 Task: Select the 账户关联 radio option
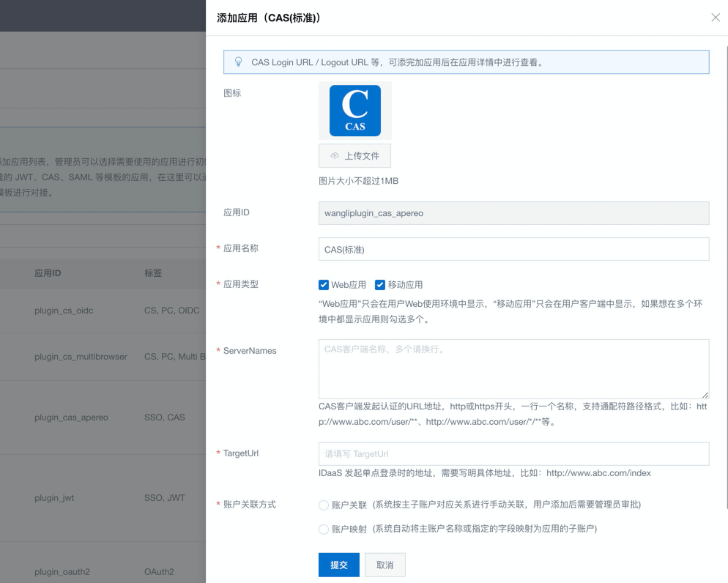324,505
